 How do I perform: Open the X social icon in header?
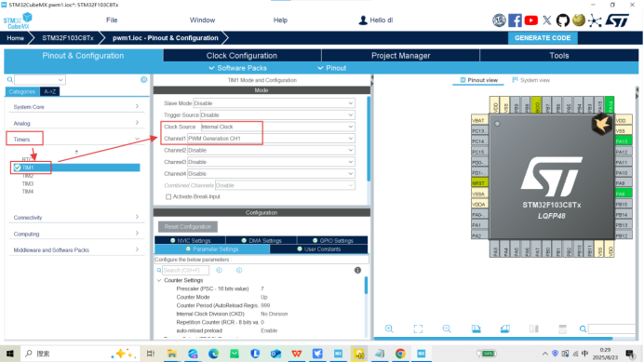[546, 20]
